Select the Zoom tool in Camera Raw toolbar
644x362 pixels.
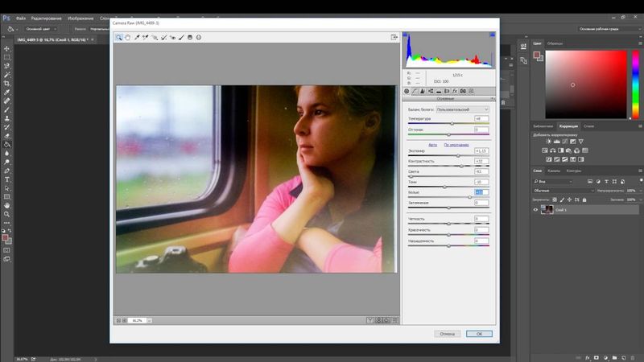pyautogui.click(x=118, y=37)
